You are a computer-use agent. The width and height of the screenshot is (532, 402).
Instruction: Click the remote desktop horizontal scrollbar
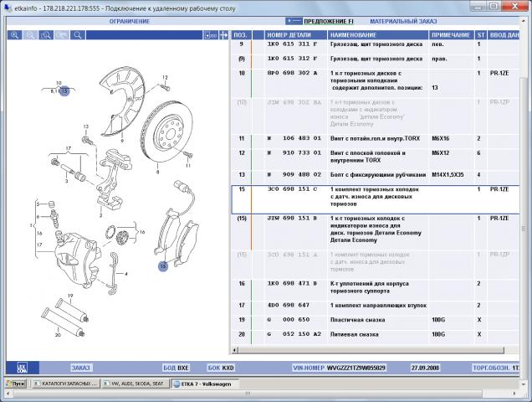(248, 394)
